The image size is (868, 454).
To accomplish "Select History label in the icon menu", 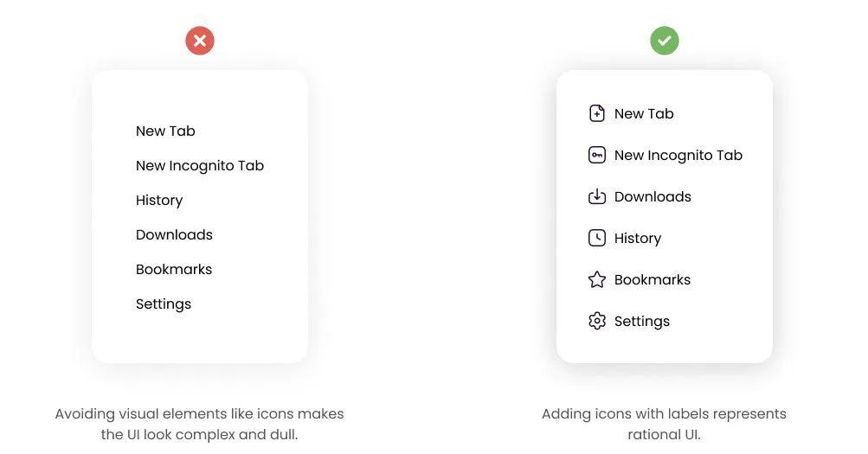I will tap(638, 239).
